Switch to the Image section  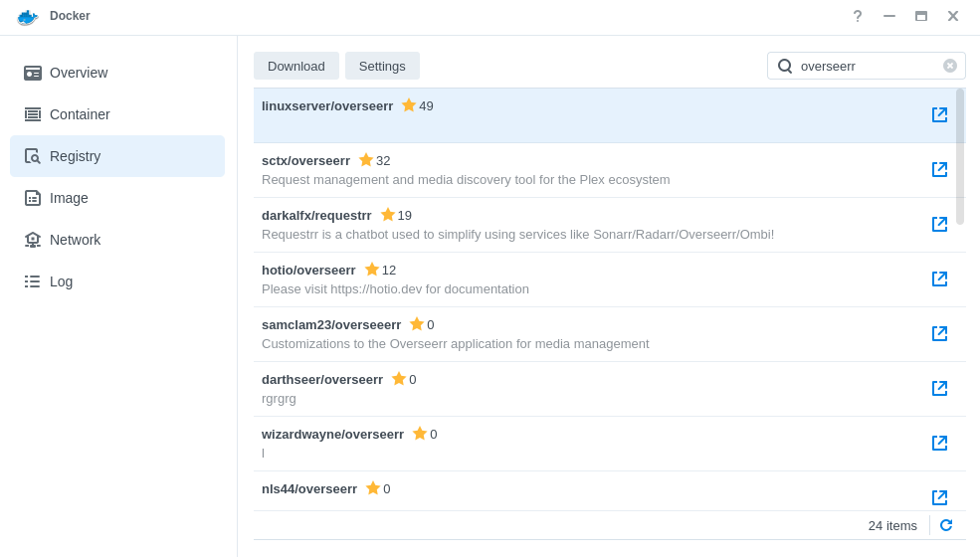pyautogui.click(x=117, y=198)
